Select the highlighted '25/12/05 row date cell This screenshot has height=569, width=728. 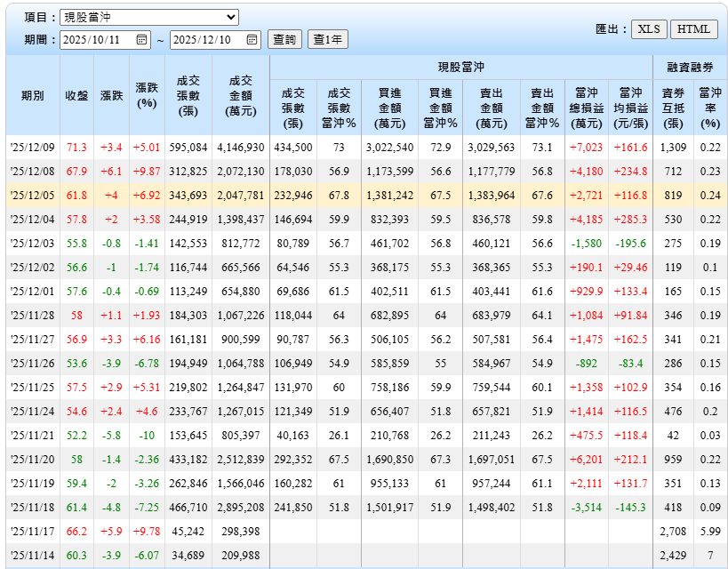(x=33, y=194)
